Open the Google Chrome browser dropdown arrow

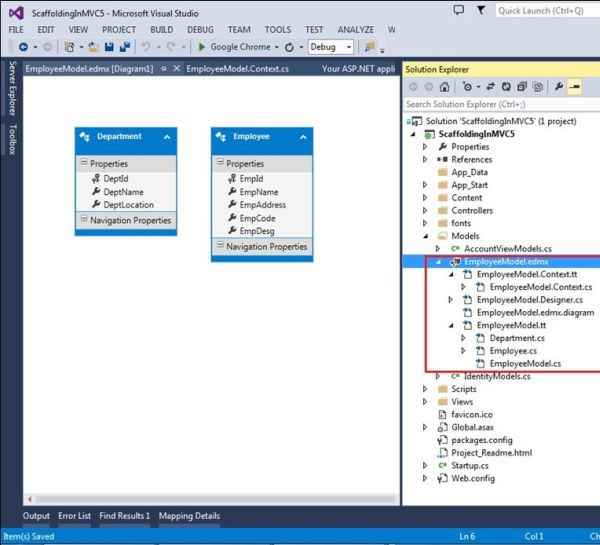pos(277,47)
